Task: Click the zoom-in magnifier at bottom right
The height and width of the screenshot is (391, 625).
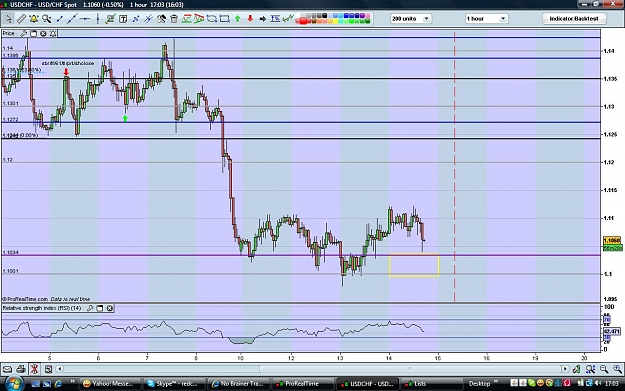Action: pyautogui.click(x=617, y=369)
